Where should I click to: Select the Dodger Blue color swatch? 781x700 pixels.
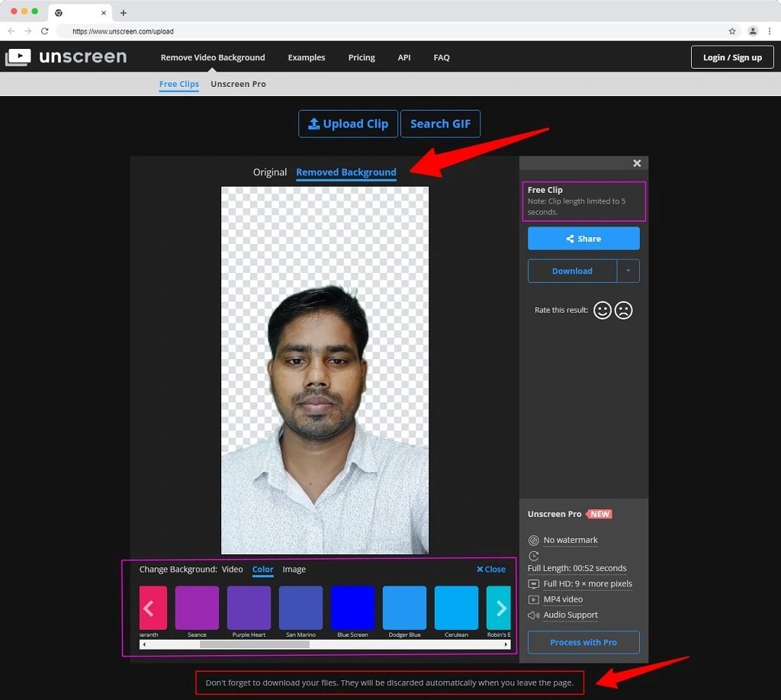[x=403, y=608]
